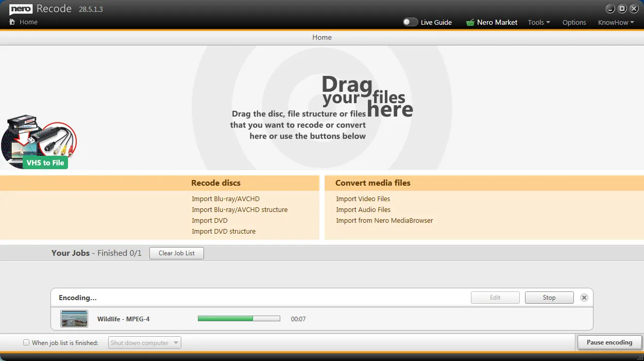Open the Options menu
The image size is (644, 361).
(x=574, y=22)
